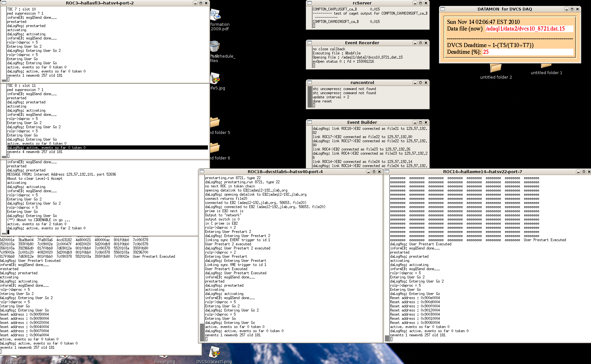Click the DATAMON data file path field
Viewport: 591px width, 364px height.
(x=529, y=29)
